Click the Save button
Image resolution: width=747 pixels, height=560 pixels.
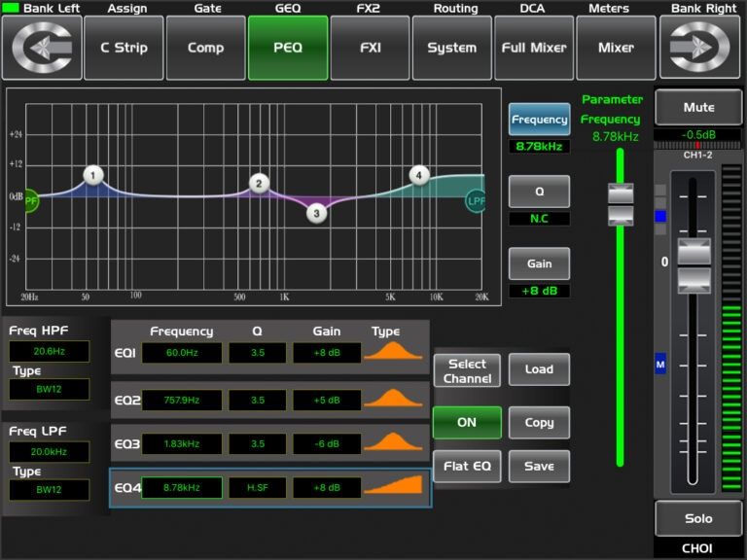[x=539, y=467]
